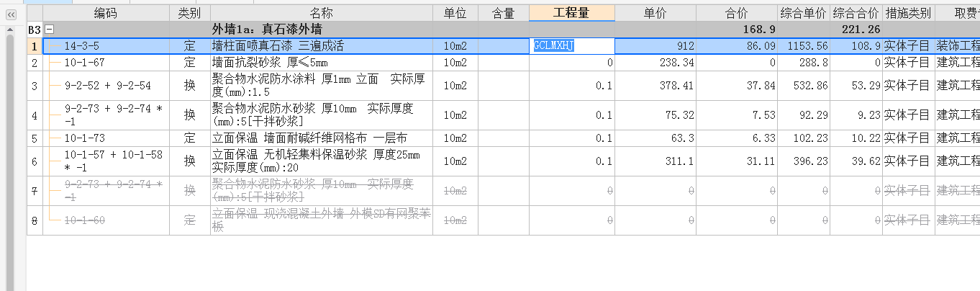The width and height of the screenshot is (980, 291).
Task: Click unit price cell 238.34
Action: click(655, 63)
